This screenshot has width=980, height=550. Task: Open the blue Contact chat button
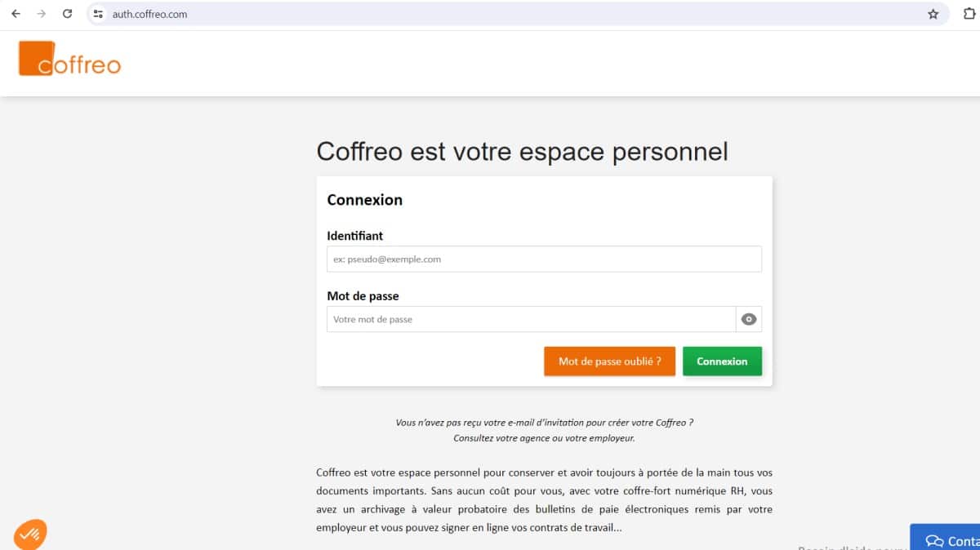point(947,539)
